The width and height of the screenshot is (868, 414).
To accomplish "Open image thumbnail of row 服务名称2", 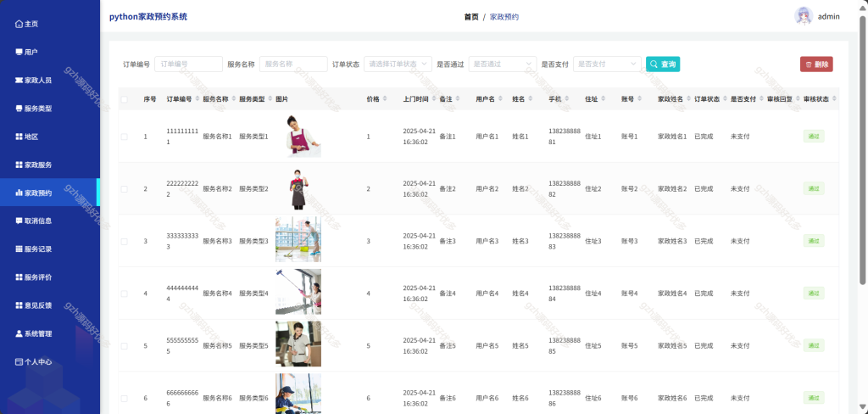I will click(x=299, y=189).
